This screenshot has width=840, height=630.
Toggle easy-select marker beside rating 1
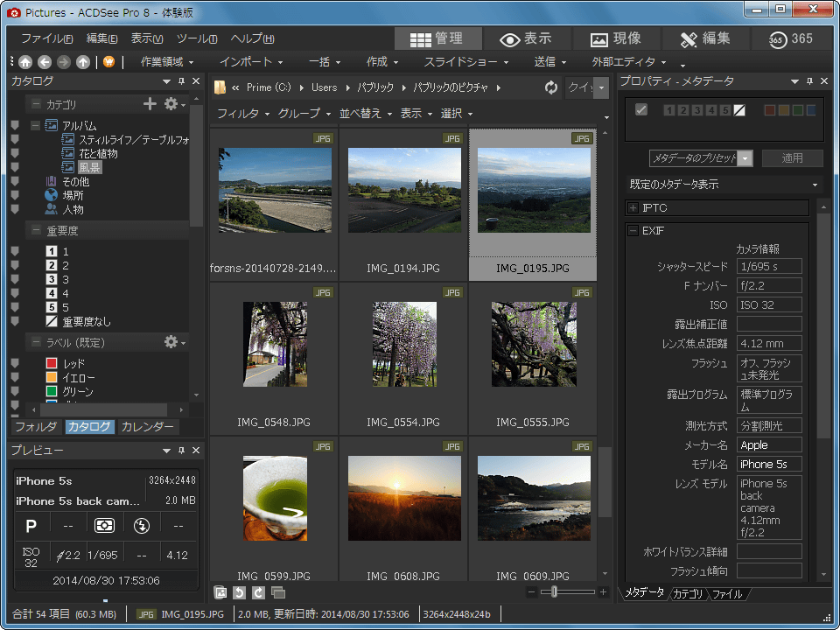click(x=15, y=251)
